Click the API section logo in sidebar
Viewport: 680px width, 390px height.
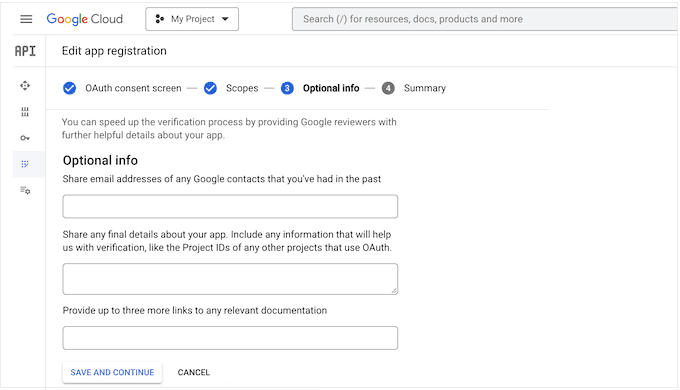click(25, 51)
